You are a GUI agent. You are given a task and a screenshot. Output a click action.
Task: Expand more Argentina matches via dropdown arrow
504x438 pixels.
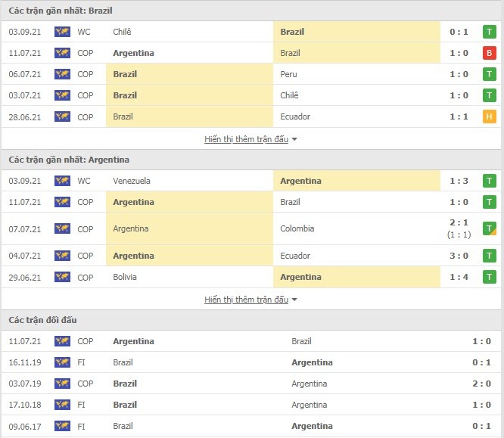(294, 300)
